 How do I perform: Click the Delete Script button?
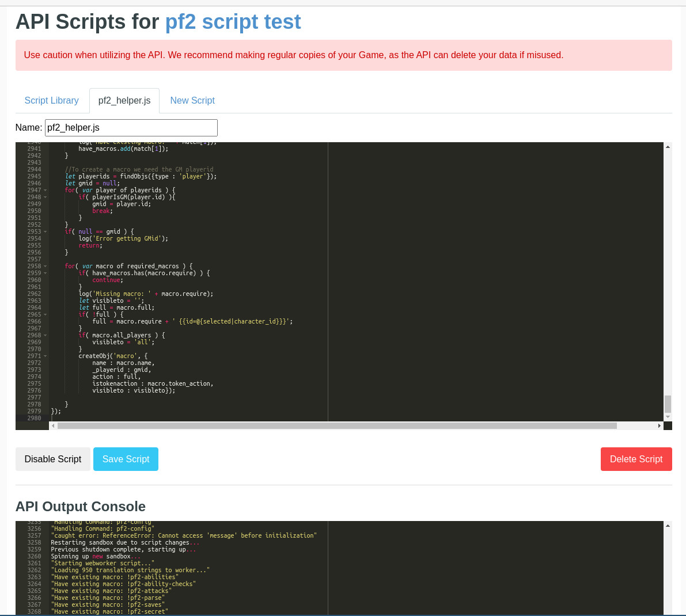[x=636, y=459]
